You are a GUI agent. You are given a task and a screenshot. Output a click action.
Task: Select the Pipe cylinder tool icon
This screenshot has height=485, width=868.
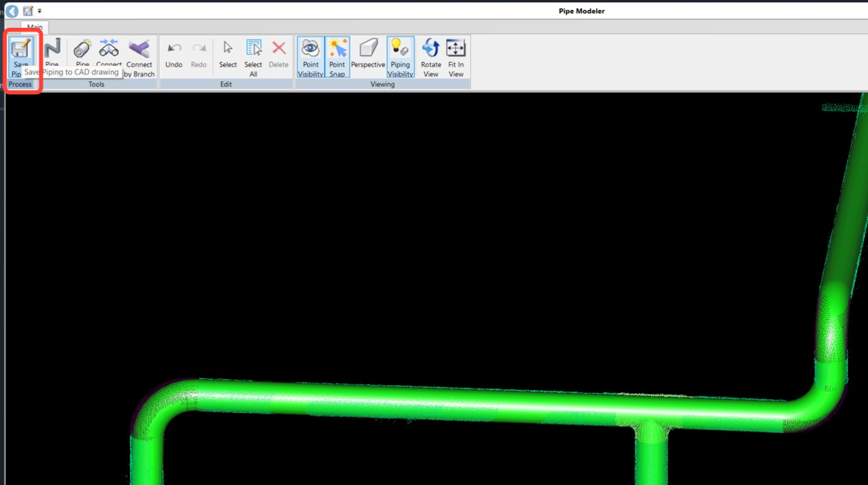[82, 49]
